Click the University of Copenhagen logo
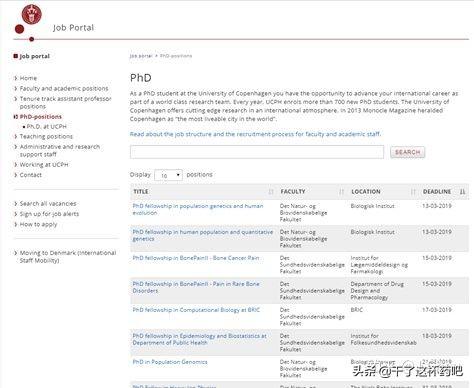The width and height of the screenshot is (474, 388). (31, 15)
